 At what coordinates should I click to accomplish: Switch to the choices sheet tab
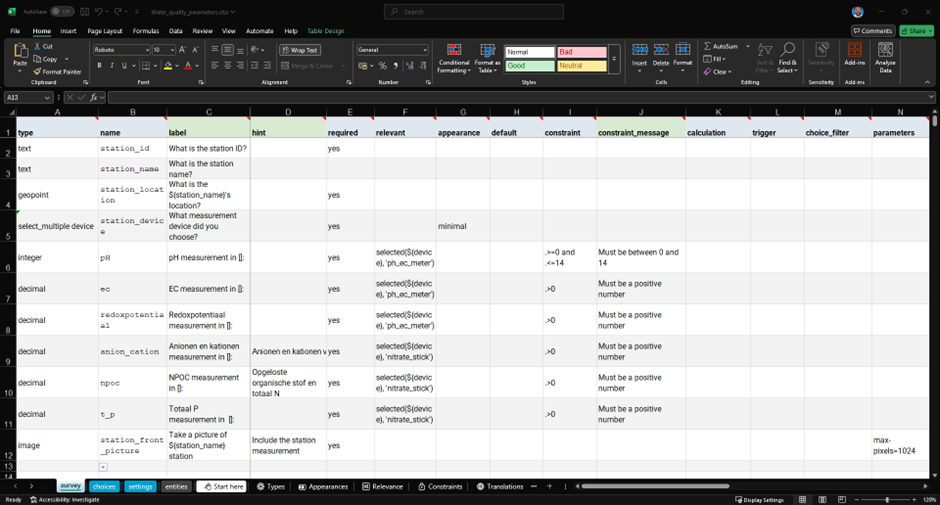[104, 487]
